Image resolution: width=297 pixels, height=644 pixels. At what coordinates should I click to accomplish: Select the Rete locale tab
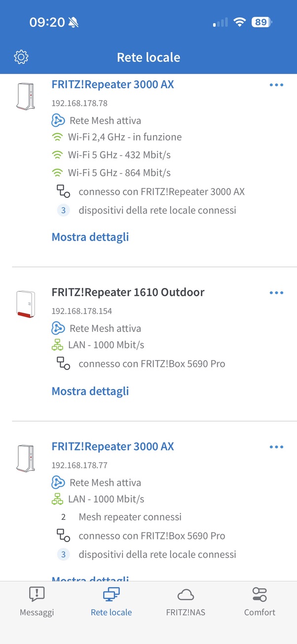point(111,602)
